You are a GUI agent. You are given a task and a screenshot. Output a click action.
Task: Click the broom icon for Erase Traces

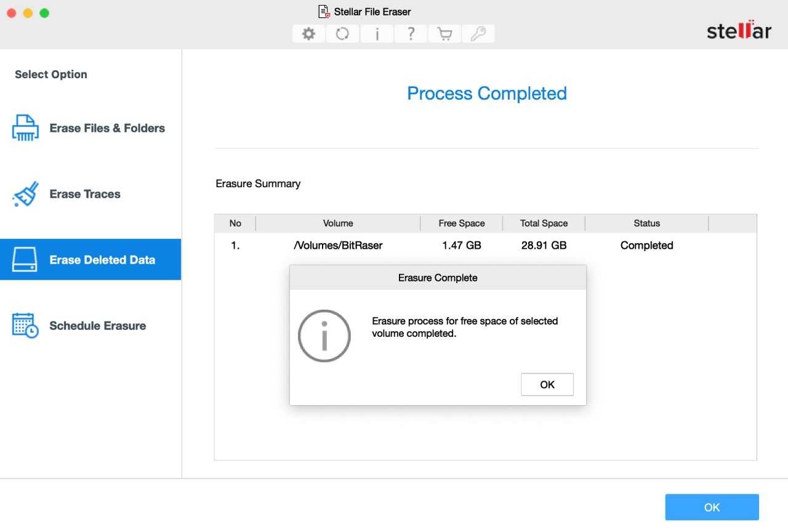pyautogui.click(x=25, y=194)
